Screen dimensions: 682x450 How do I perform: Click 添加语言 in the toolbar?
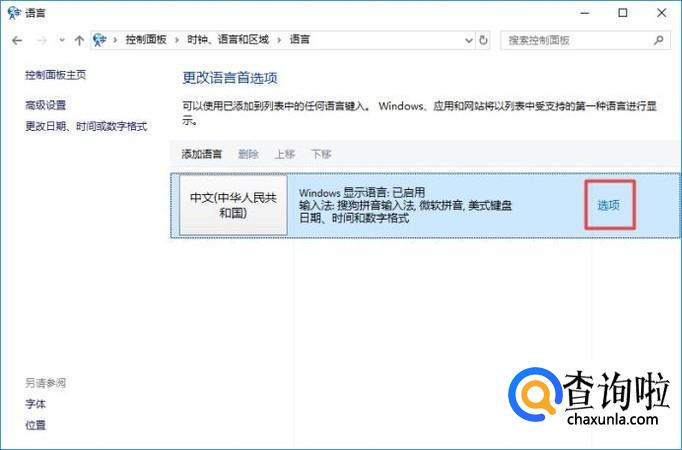click(202, 154)
